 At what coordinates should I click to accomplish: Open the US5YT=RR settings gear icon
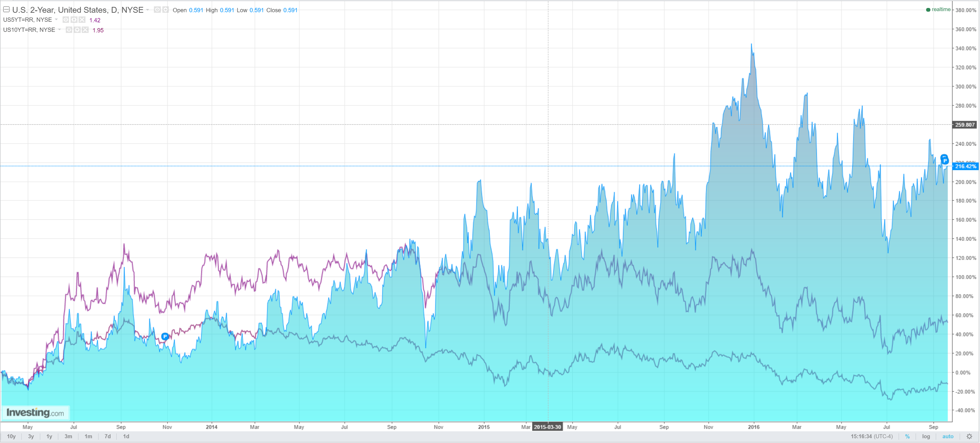(x=74, y=20)
